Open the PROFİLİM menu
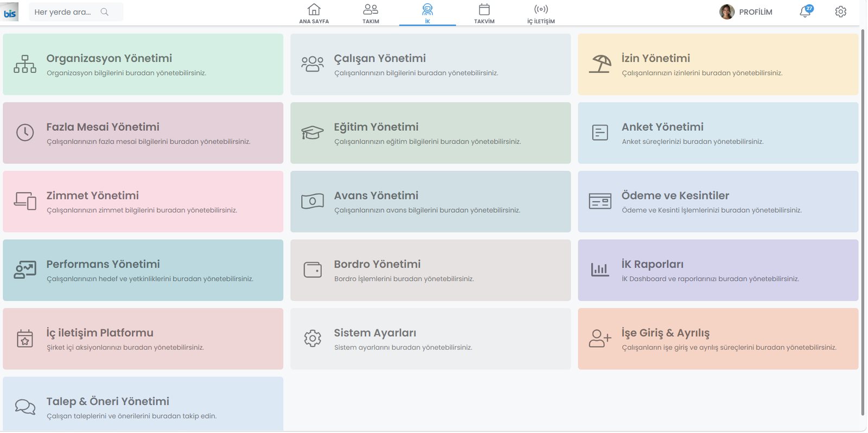Viewport: 868px width, 433px height. (756, 12)
